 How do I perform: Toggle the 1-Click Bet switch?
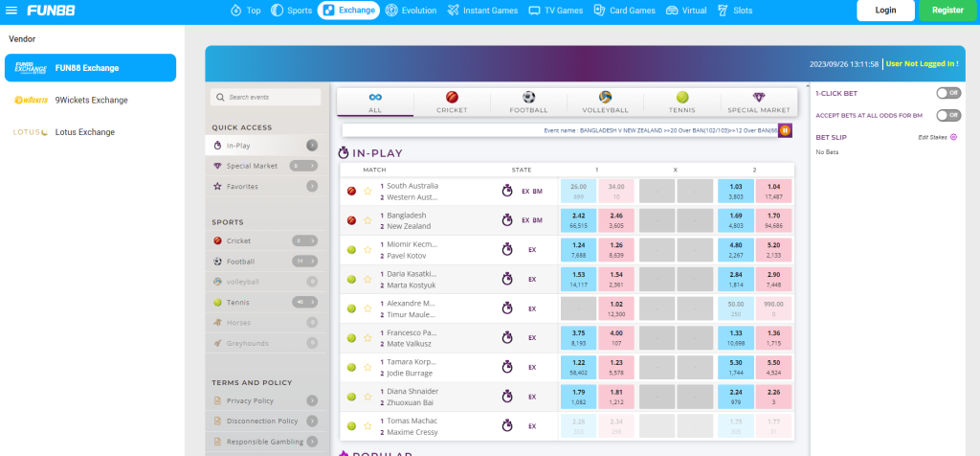coord(948,93)
